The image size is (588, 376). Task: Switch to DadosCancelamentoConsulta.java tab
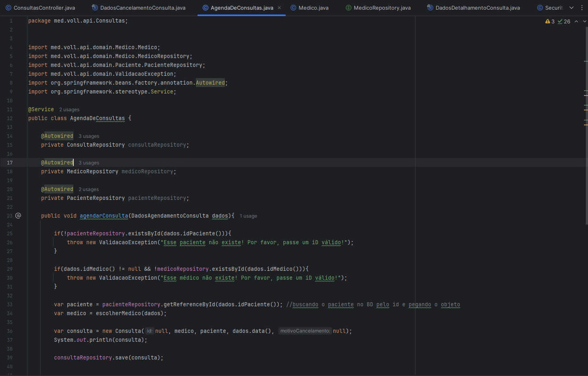click(x=139, y=8)
